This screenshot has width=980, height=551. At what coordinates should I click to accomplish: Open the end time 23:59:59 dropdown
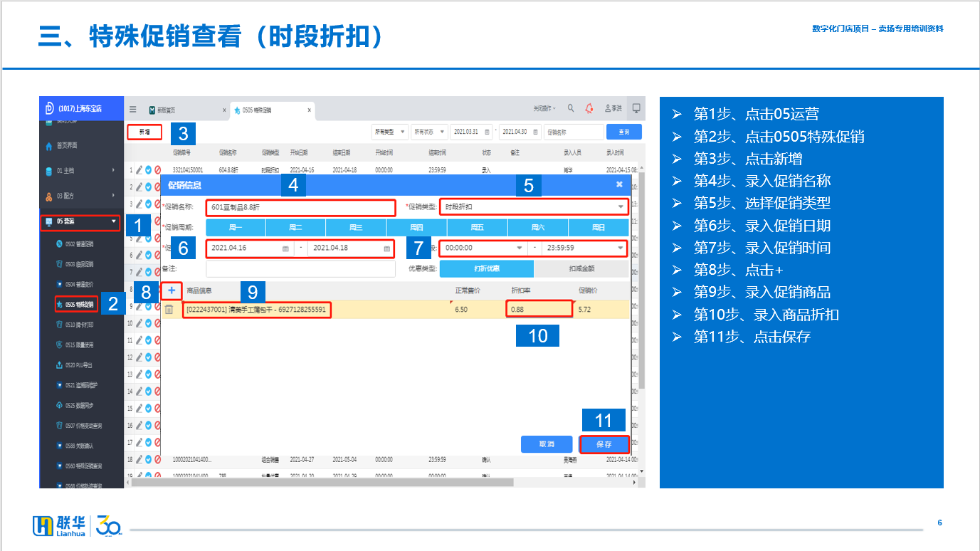point(585,248)
